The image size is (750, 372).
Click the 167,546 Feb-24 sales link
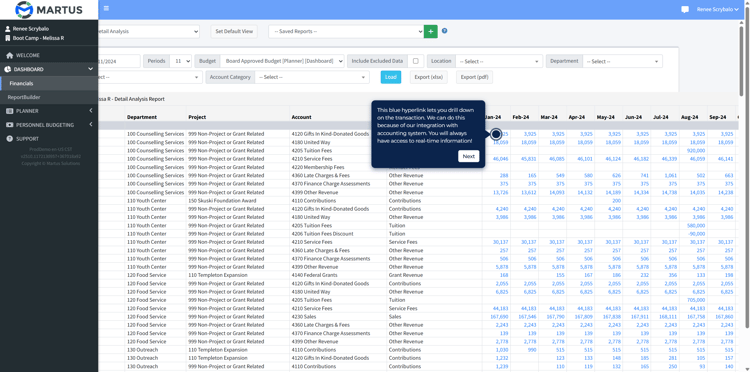coord(527,317)
